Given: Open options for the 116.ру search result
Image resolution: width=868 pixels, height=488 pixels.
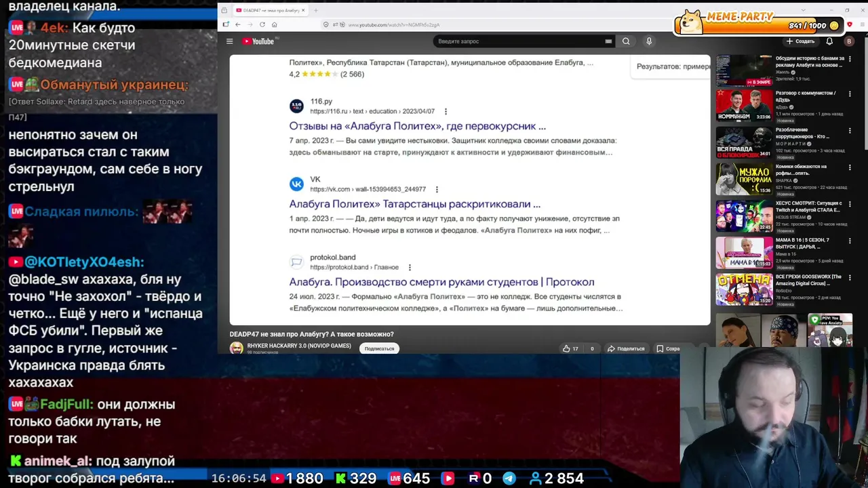Looking at the screenshot, I should tap(446, 111).
